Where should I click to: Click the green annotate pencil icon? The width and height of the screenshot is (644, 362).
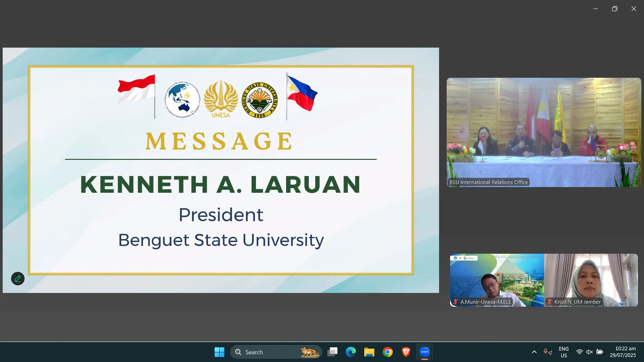[18, 279]
